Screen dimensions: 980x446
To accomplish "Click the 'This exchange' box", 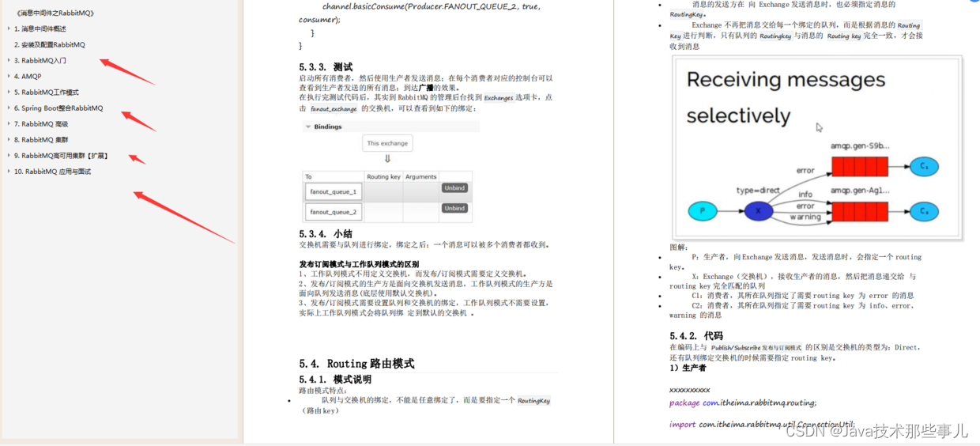I will pos(387,143).
